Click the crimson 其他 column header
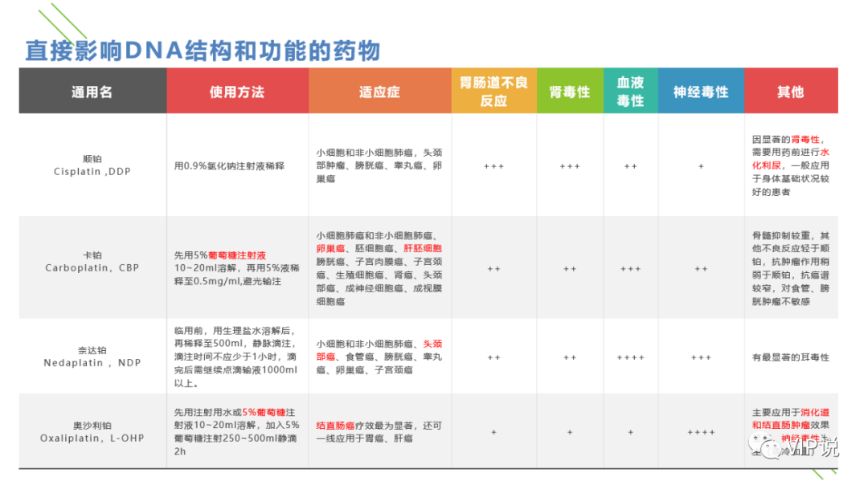This screenshot has width=868, height=485. point(792,91)
